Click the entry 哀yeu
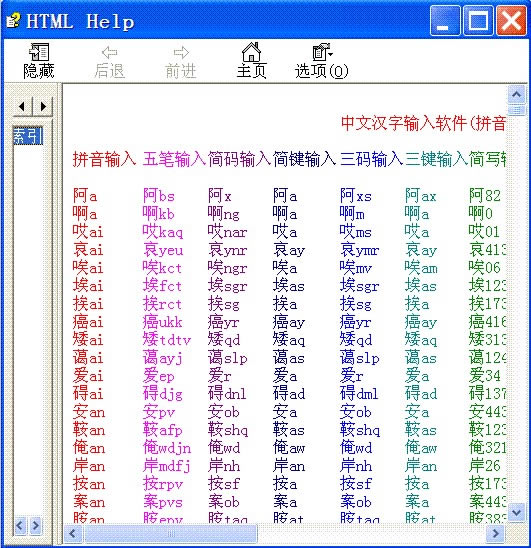531x548 pixels. click(163, 250)
